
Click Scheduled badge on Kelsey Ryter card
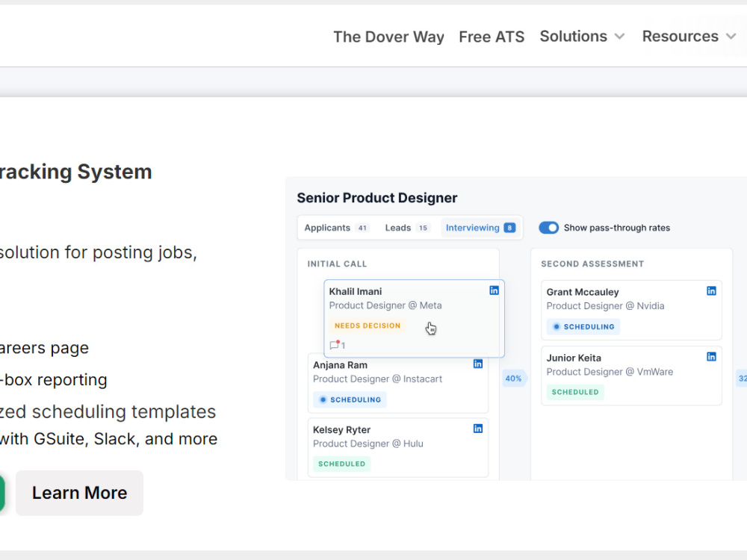341,464
